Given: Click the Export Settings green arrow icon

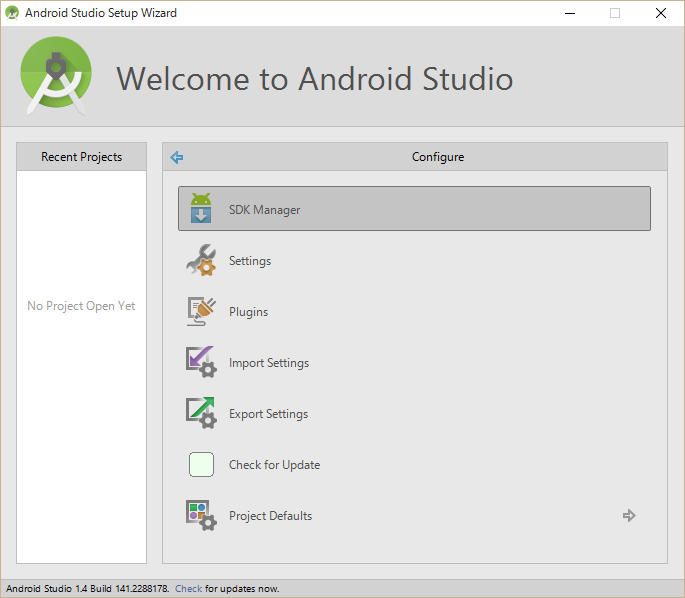Looking at the screenshot, I should [201, 413].
